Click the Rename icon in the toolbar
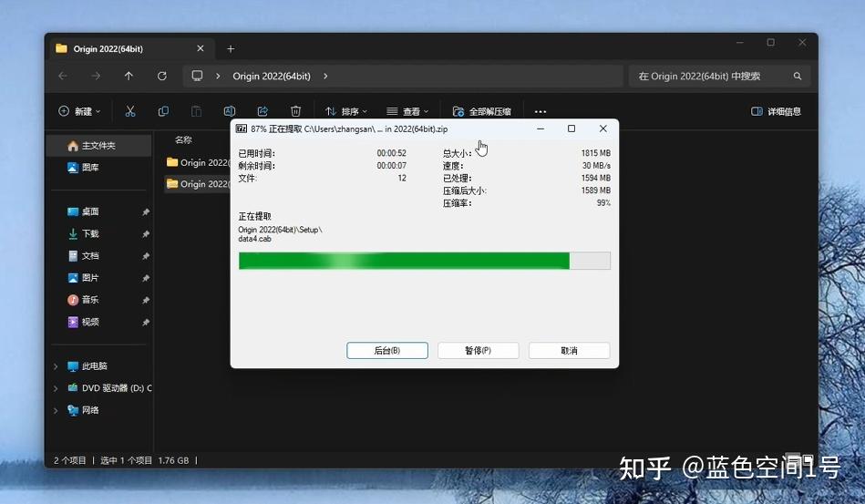865x504 pixels. pos(230,111)
